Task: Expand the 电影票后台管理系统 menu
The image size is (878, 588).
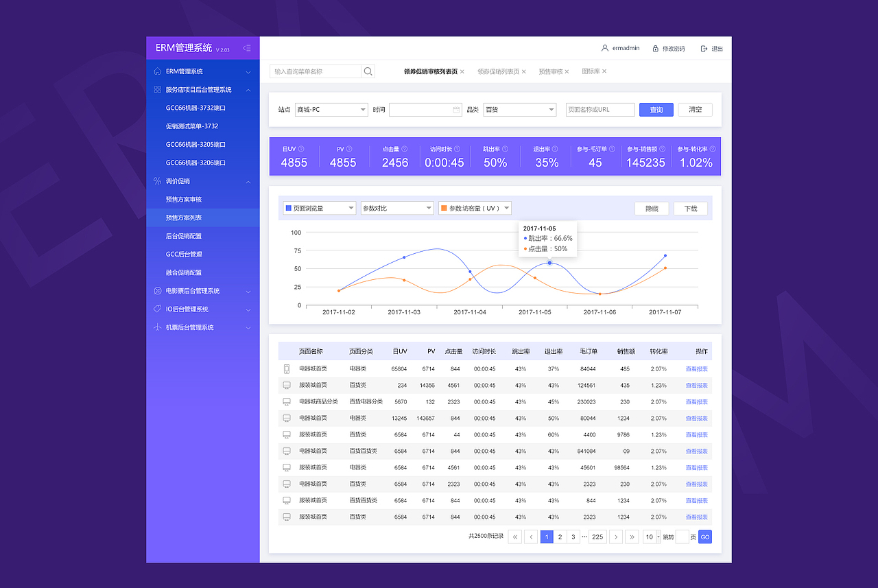Action: coord(248,291)
